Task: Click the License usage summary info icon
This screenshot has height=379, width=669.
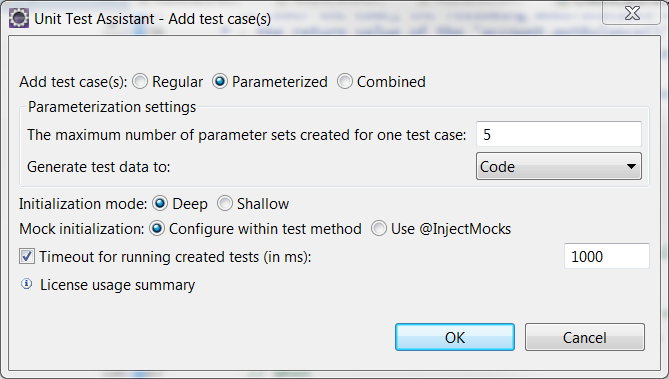Action: click(x=26, y=284)
